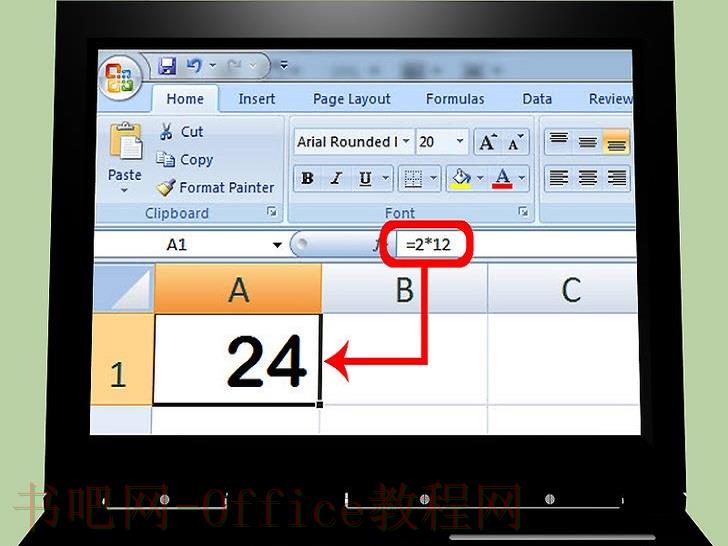This screenshot has width=728, height=546.
Task: Toggle underline formatting
Action: pyautogui.click(x=365, y=178)
